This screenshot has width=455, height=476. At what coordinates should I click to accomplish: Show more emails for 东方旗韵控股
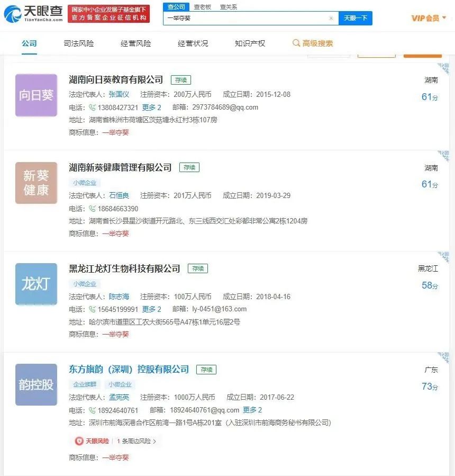pos(252,410)
